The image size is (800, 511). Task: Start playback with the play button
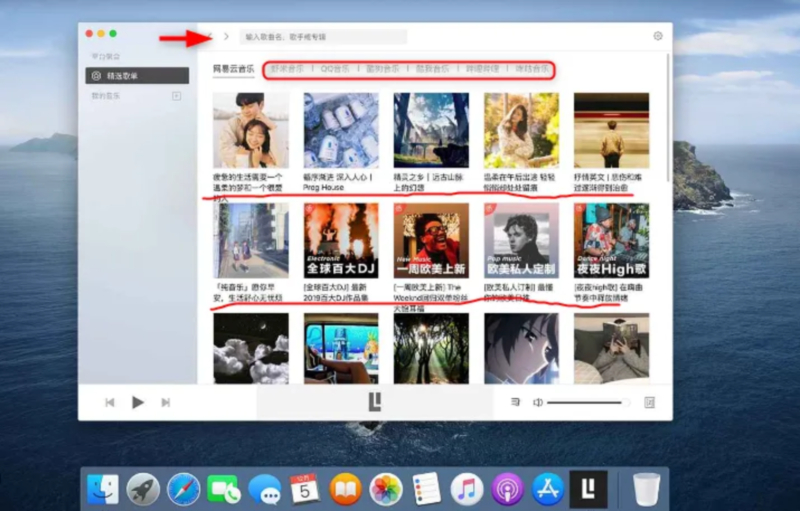click(x=137, y=402)
